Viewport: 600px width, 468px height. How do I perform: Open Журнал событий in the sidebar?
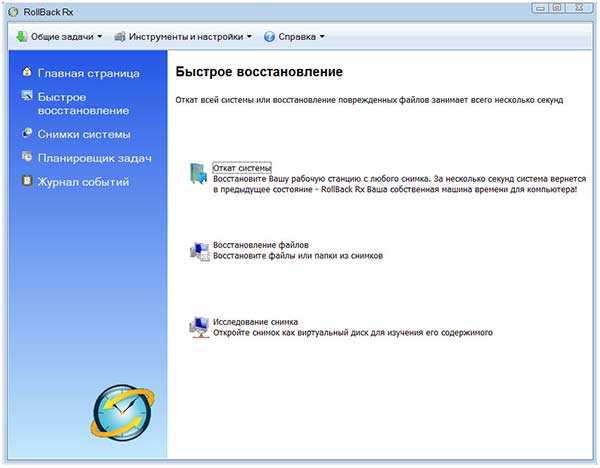pos(83,182)
